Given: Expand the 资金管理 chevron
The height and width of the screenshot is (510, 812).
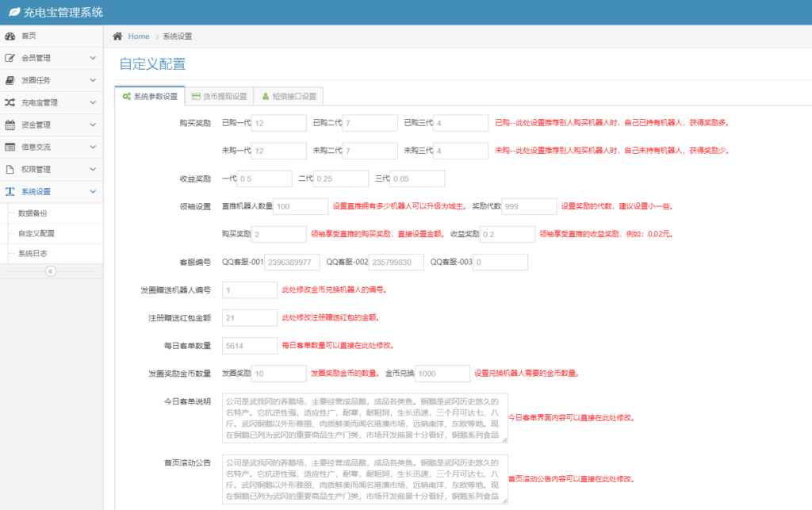Looking at the screenshot, I should click(93, 125).
